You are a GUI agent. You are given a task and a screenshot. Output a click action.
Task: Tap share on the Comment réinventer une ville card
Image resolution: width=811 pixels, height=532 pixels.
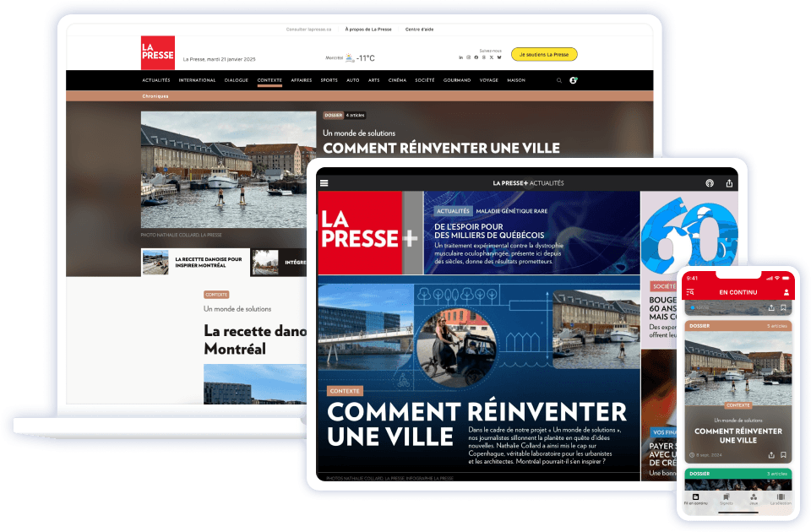pyautogui.click(x=772, y=455)
